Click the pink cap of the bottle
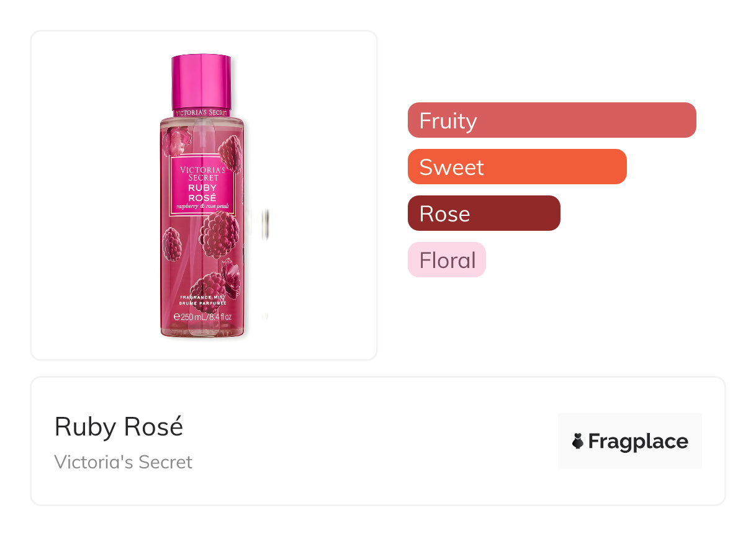756x536 pixels. pyautogui.click(x=202, y=82)
